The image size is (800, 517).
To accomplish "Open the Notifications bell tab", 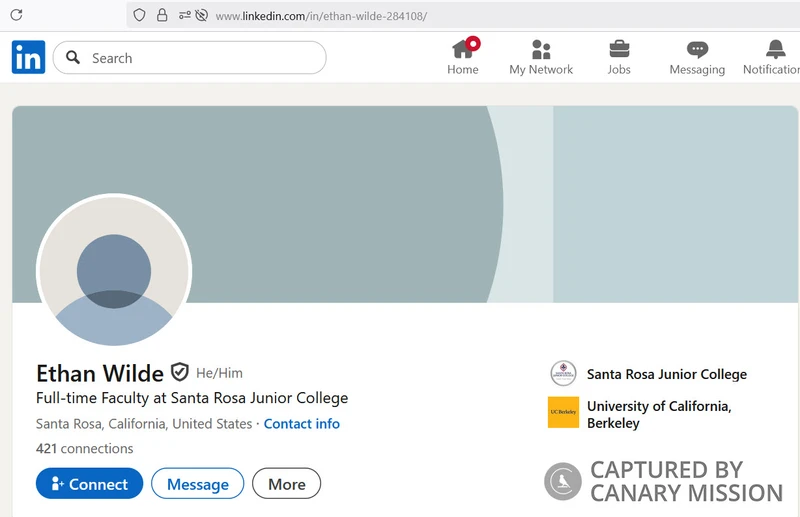I will point(772,58).
